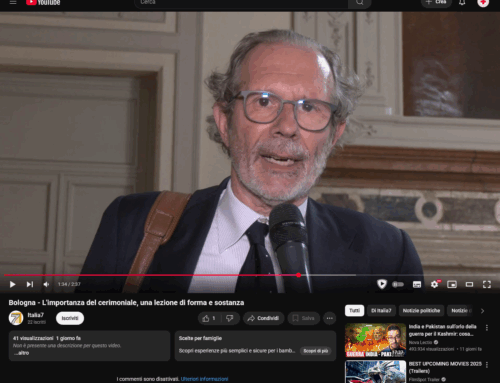
Task: Open the account avatar menu
Action: [483, 3]
